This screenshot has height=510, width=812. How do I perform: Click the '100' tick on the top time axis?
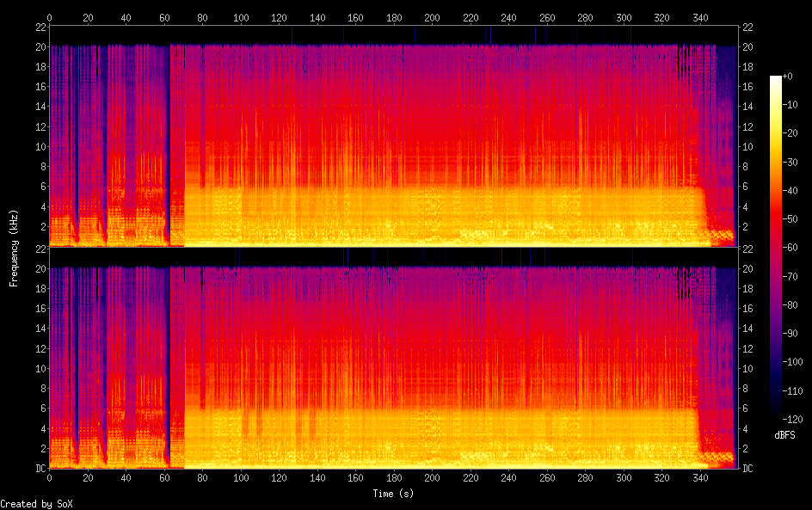point(241,17)
